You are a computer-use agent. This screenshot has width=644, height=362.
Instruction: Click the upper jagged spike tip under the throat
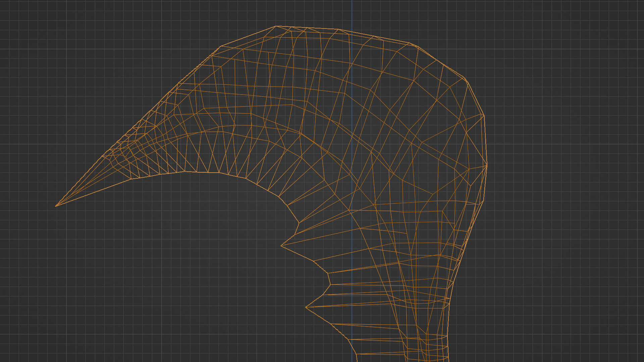(281, 246)
